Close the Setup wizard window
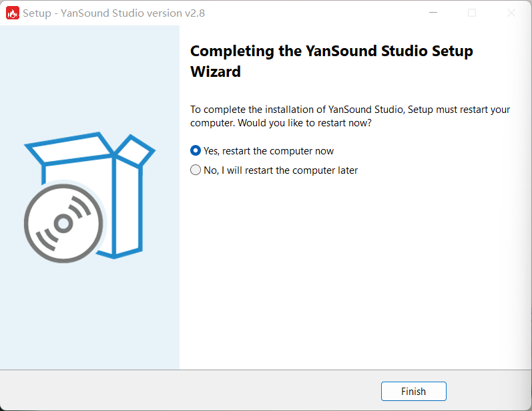 tap(511, 13)
